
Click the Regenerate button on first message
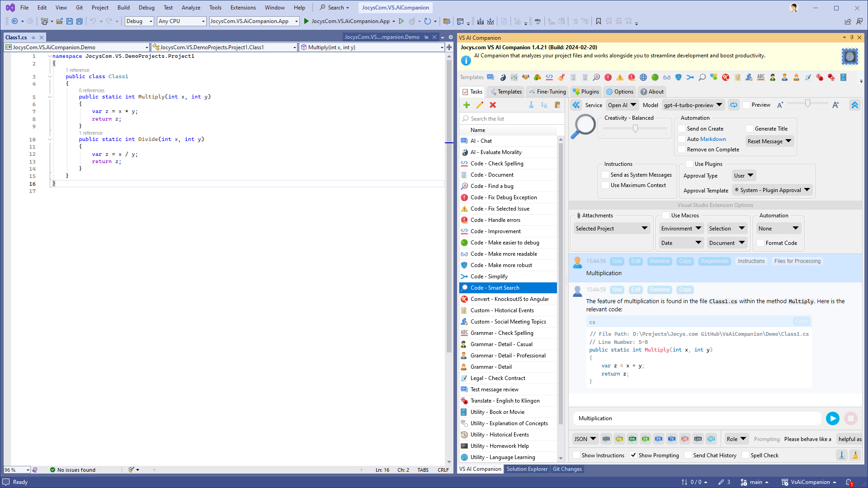point(715,261)
